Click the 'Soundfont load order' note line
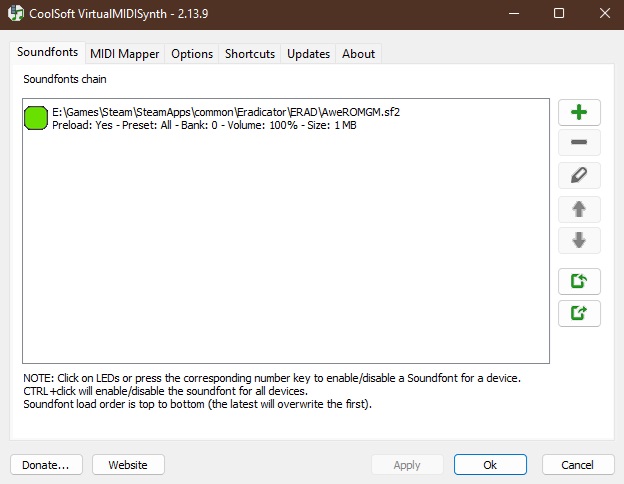Viewport: 624px width, 484px height. [x=197, y=404]
